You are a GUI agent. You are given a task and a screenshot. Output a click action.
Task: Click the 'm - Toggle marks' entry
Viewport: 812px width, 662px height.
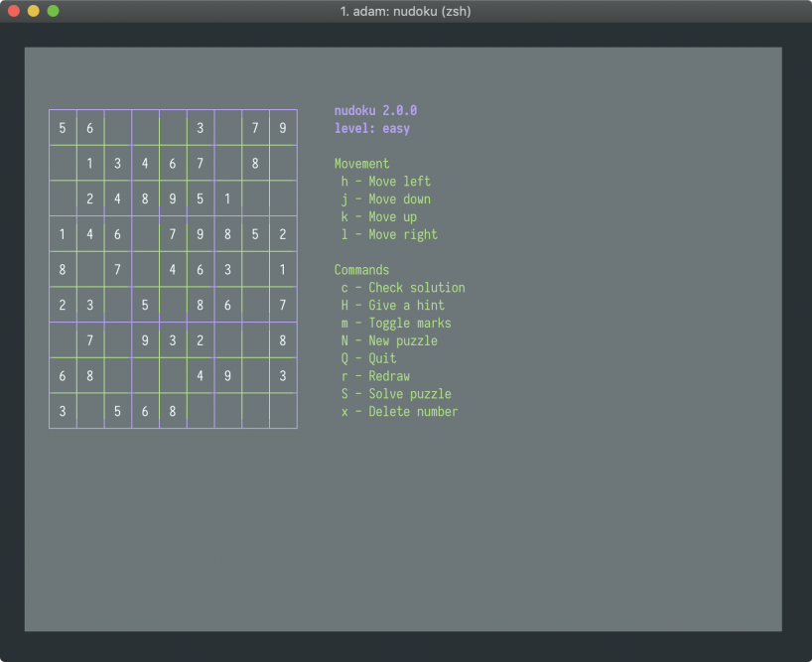[396, 323]
